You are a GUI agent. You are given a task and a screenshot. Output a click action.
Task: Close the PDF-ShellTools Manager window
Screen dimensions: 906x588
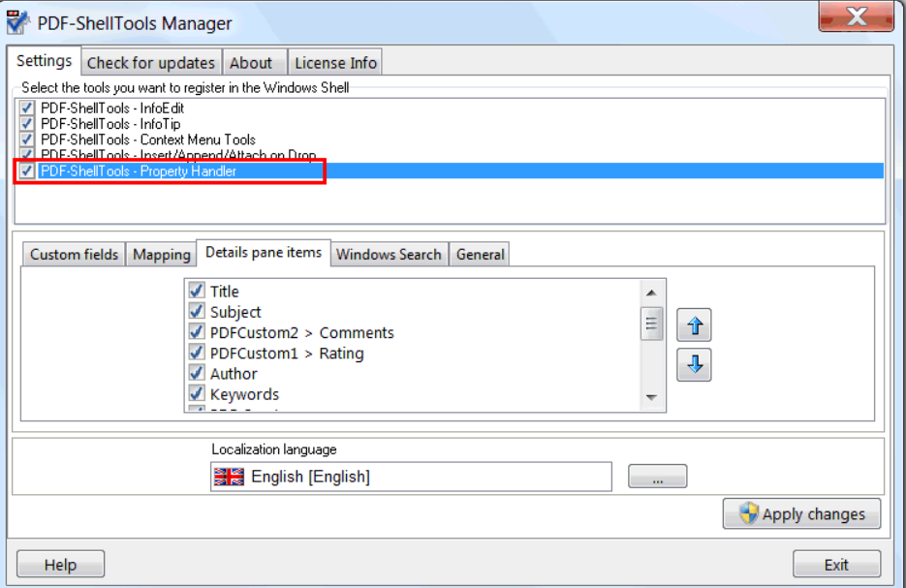(857, 16)
